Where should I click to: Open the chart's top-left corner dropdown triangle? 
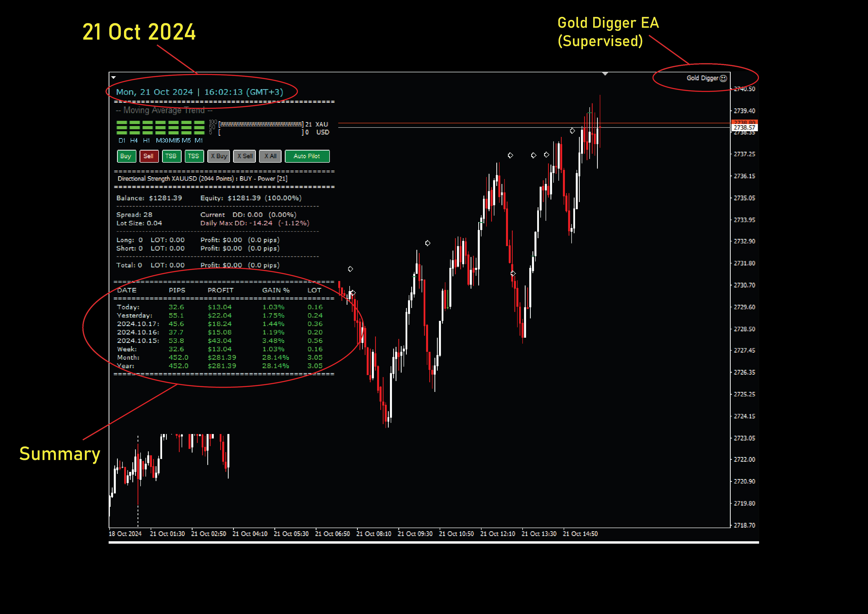[113, 77]
